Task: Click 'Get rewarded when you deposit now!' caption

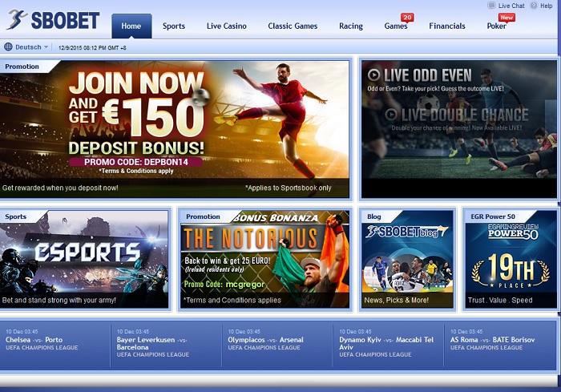Action: (60, 188)
